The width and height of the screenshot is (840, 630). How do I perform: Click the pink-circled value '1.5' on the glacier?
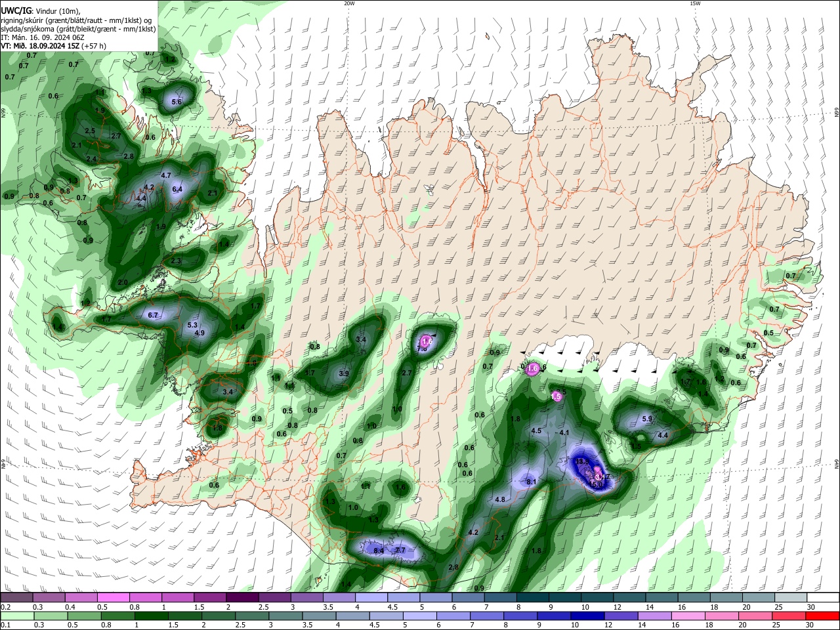coord(556,396)
